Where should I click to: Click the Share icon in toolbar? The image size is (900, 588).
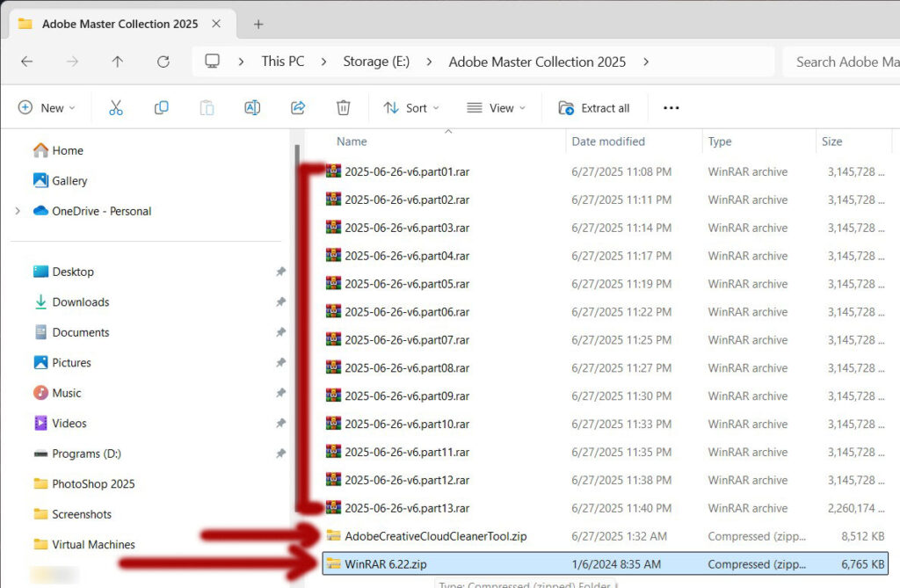[x=298, y=108]
